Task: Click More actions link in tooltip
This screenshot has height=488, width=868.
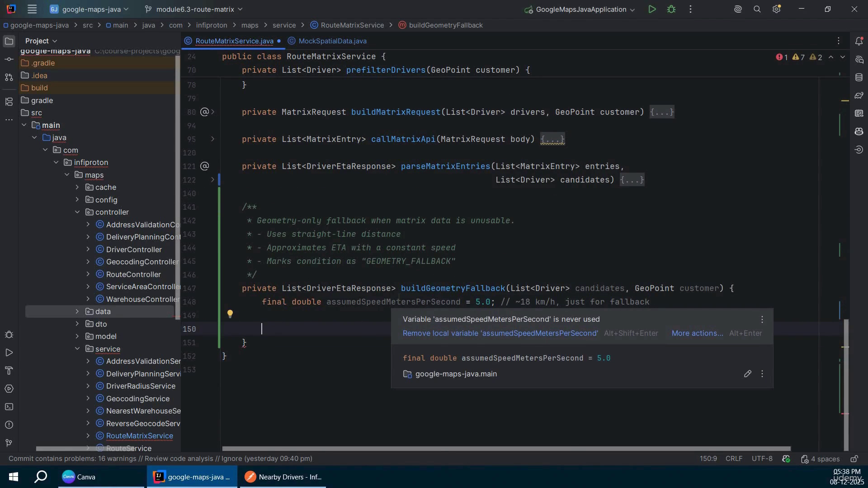Action: (697, 333)
